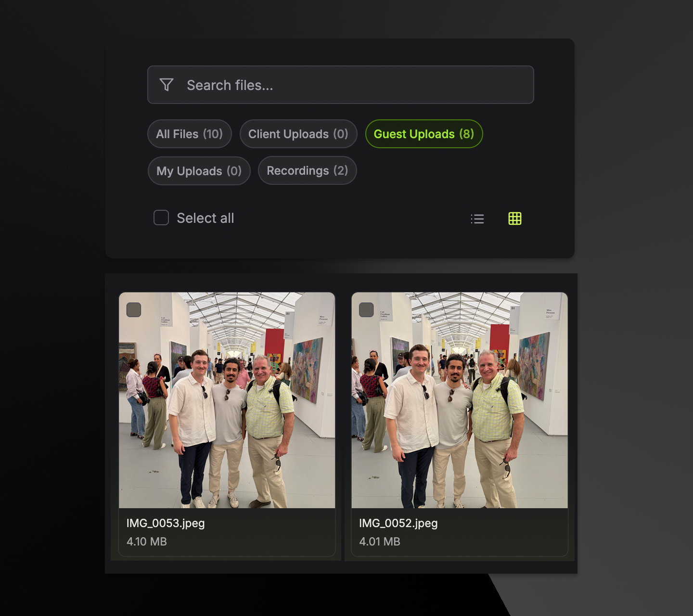Select the My Uploads filter
This screenshot has width=693, height=616.
pyautogui.click(x=199, y=171)
